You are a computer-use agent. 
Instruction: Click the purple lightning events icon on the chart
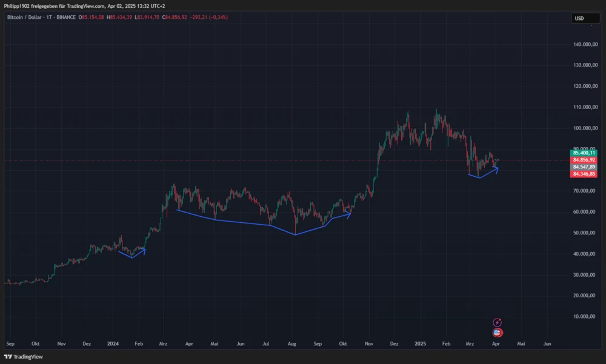pyautogui.click(x=496, y=322)
